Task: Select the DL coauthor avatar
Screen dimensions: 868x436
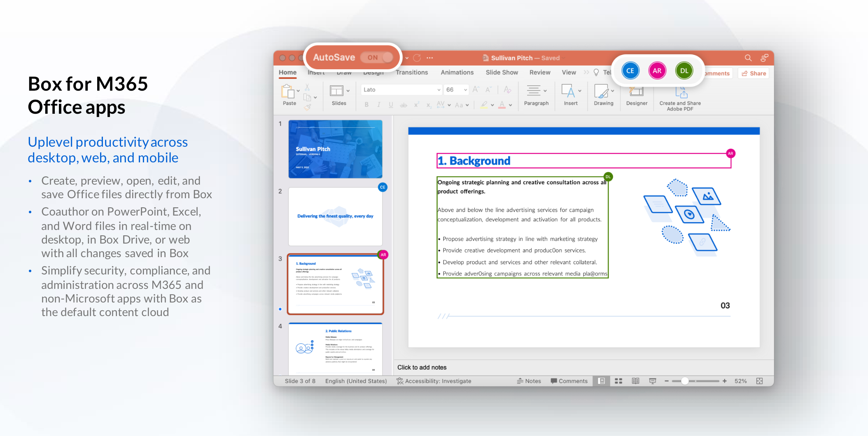Action: point(684,70)
